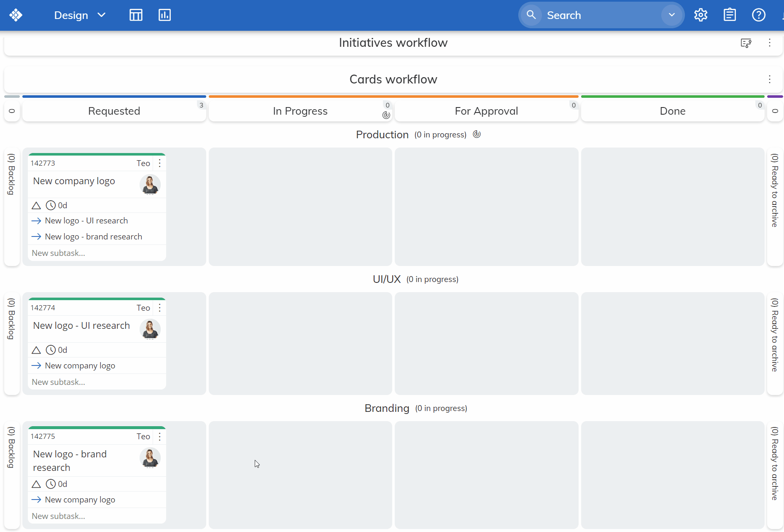The height and width of the screenshot is (532, 784).
Task: Click the help question mark icon
Action: click(758, 15)
